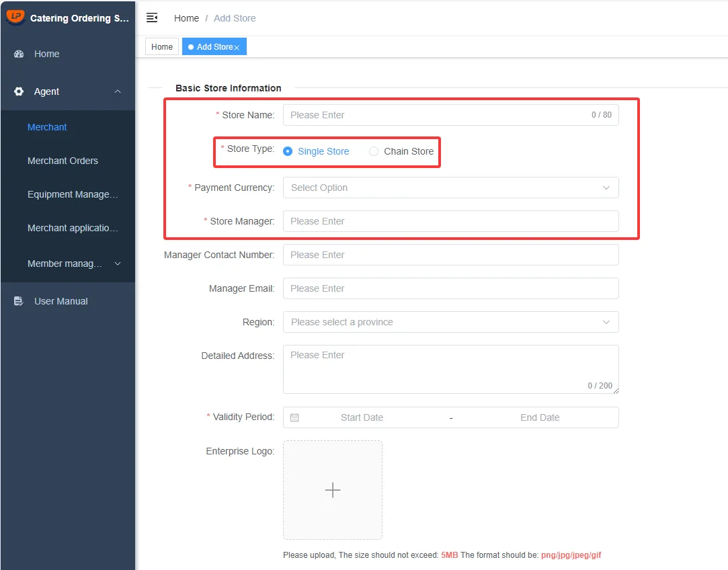Click the Agent gear icon in sidebar

click(19, 91)
